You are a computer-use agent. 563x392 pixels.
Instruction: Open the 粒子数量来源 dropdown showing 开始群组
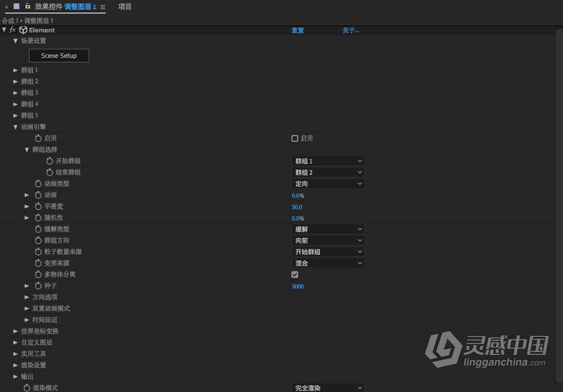click(328, 252)
